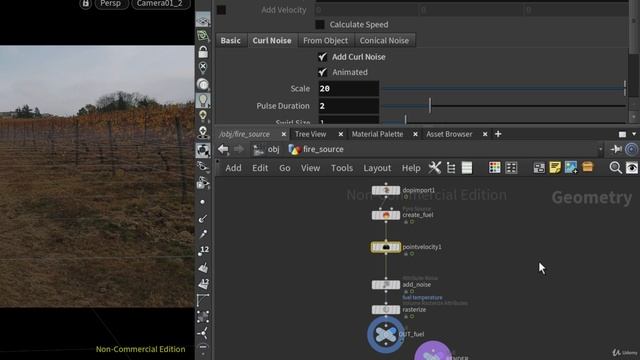Close the Tree View tab
This screenshot has width=640, height=360.
340,134
